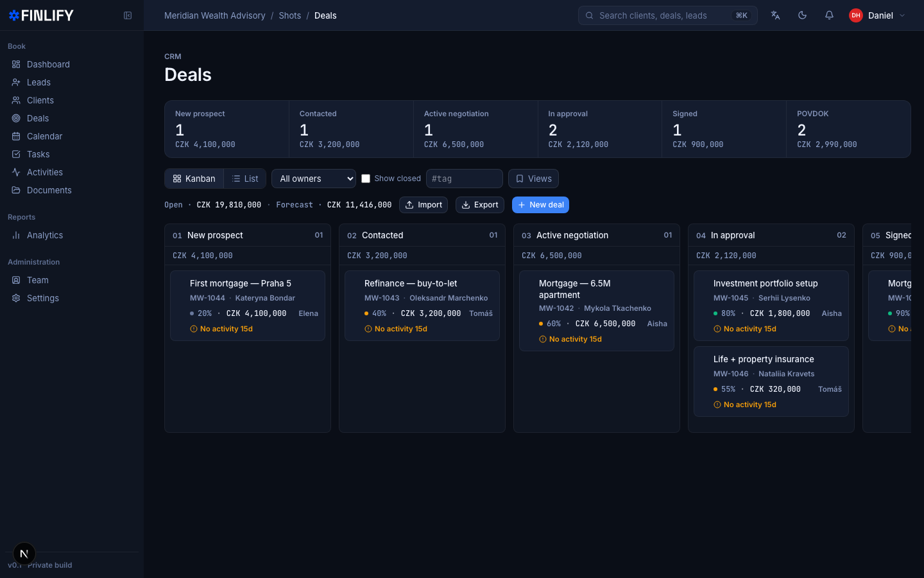This screenshot has width=924, height=578.
Task: Click the Import button
Action: [x=424, y=205]
